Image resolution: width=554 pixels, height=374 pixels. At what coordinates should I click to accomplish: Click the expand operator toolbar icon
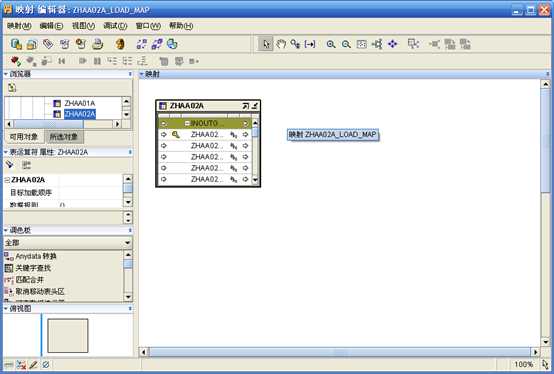pos(413,44)
